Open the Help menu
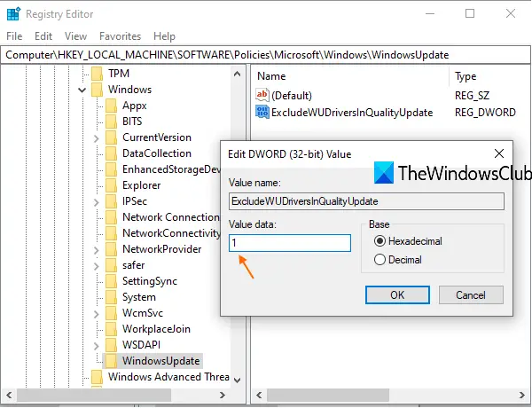The image size is (532, 408). tap(164, 36)
